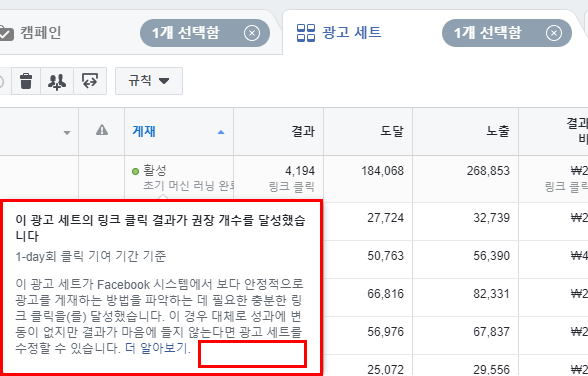Clear the ad set 1개 선택함 selection
The height and width of the screenshot is (376, 588).
(554, 33)
